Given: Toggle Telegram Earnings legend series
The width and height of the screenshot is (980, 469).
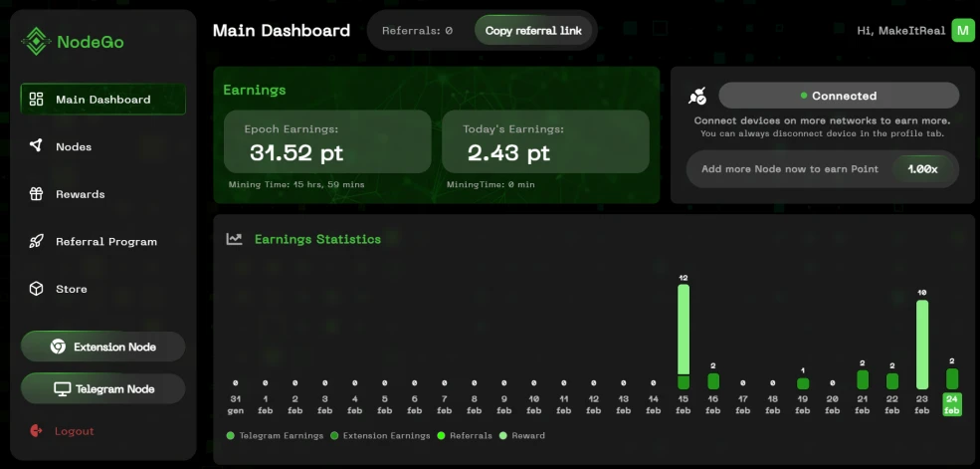Looking at the screenshot, I should tap(275, 435).
